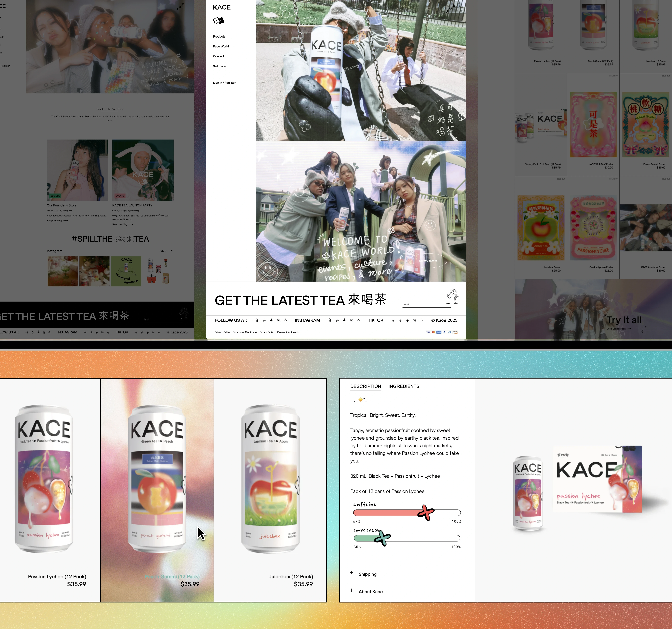Click Juicebox (12 Pack) title in large card
Viewport: 672px width, 629px height.
tap(291, 577)
